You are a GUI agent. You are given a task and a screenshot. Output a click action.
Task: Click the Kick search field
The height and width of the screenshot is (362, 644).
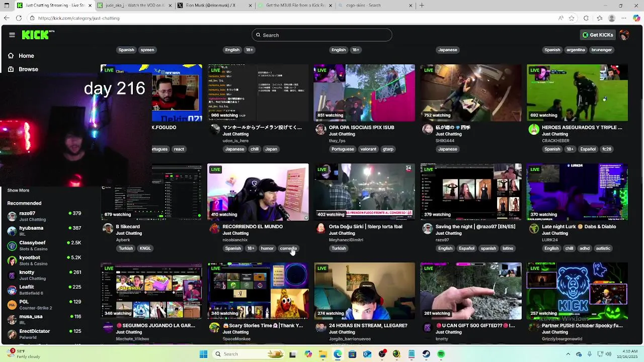click(322, 35)
